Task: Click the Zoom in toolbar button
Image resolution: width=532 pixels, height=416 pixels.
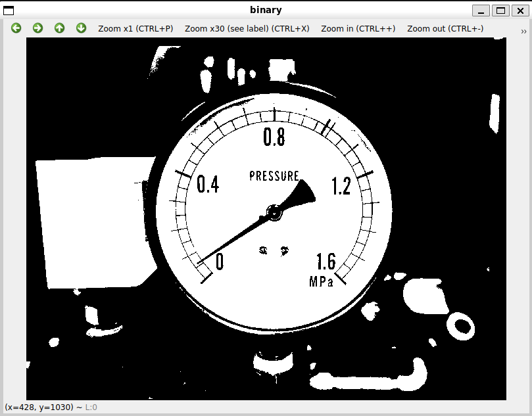Action: coord(358,29)
